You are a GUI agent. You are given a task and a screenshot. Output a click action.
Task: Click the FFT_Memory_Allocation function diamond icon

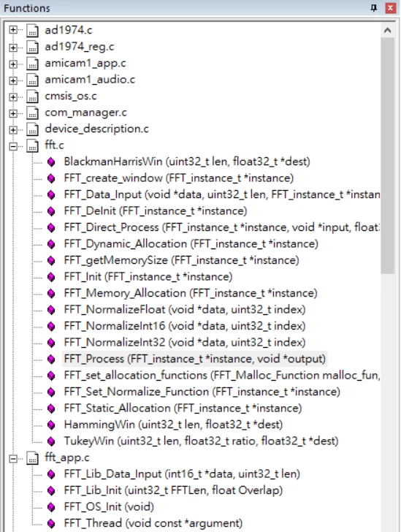(x=51, y=294)
